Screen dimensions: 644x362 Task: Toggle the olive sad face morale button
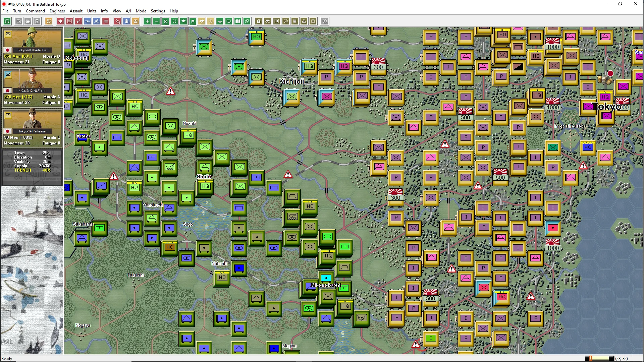coord(286,21)
